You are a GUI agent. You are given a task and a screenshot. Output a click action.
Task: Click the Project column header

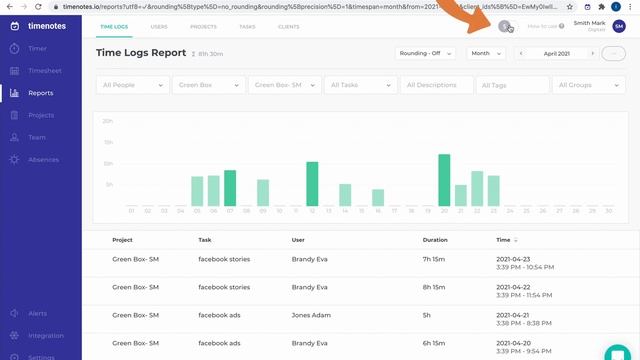click(122, 240)
